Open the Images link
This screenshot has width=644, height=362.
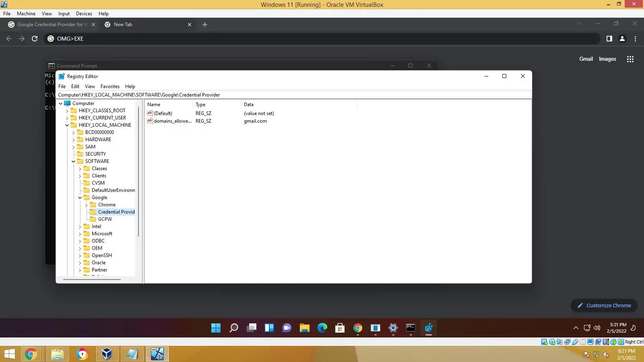(607, 59)
